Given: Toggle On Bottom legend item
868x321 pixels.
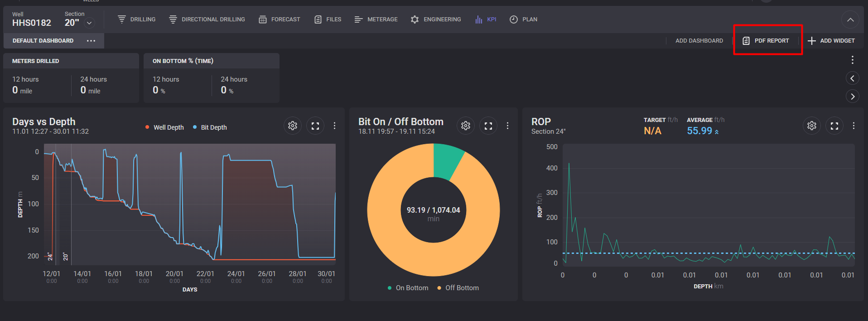Looking at the screenshot, I should (408, 288).
